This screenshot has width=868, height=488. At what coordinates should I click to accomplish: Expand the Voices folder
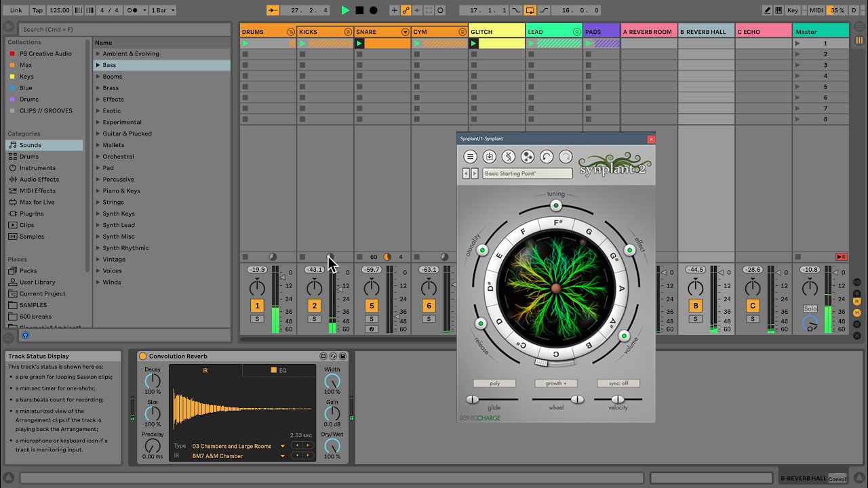98,270
